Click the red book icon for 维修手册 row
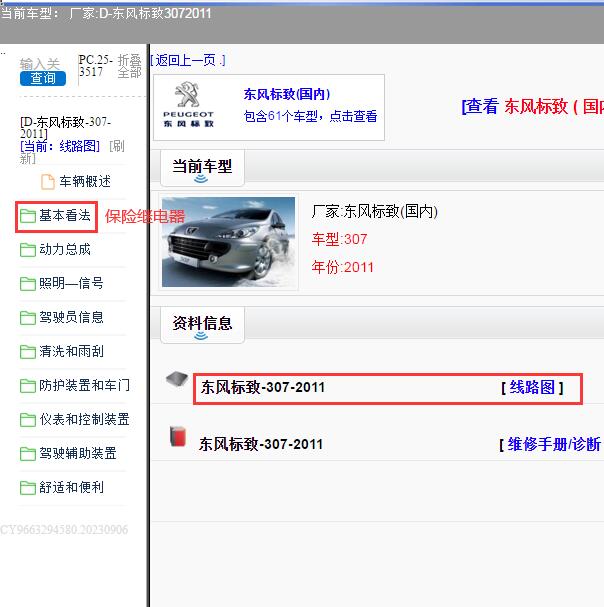604x607 pixels. [178, 437]
